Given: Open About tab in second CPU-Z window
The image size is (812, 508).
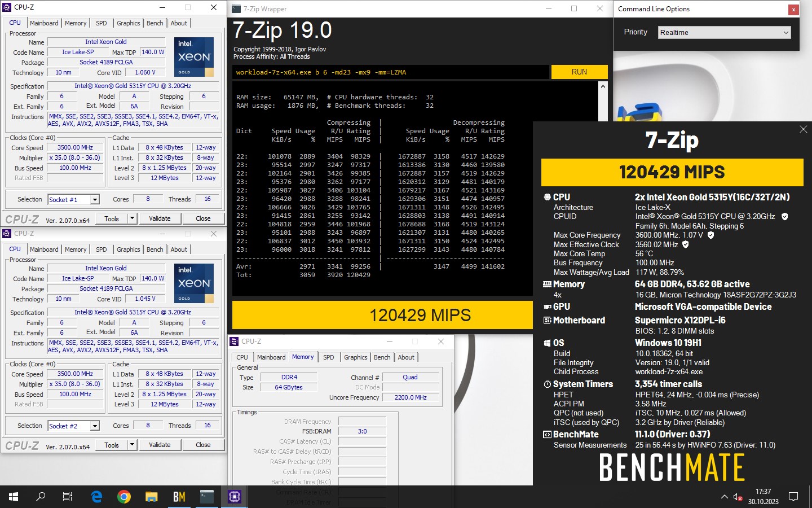Looking at the screenshot, I should coord(179,249).
